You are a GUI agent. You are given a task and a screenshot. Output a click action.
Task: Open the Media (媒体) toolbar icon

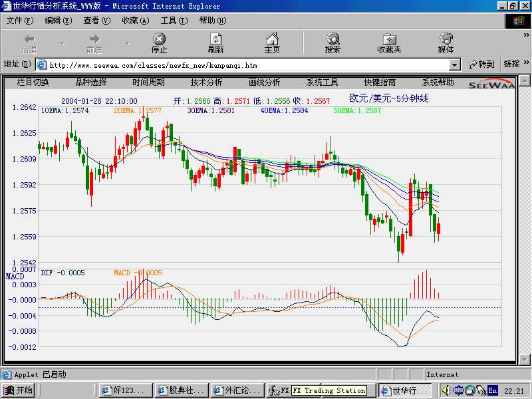point(446,39)
